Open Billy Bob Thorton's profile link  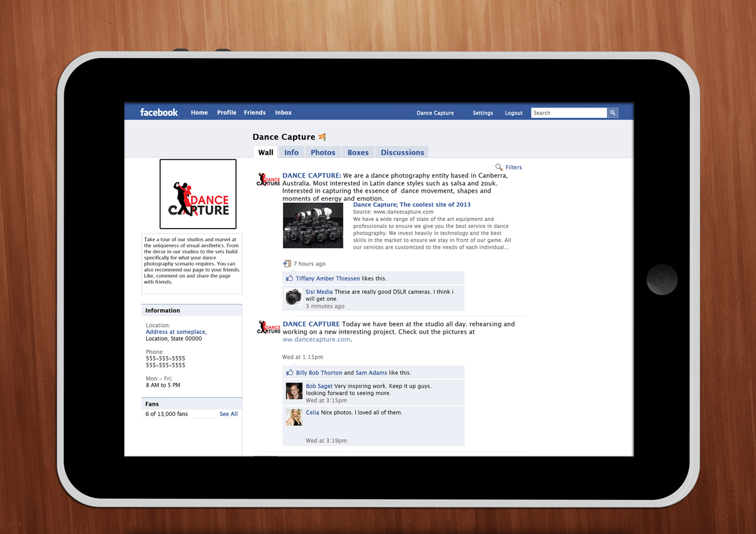click(x=319, y=373)
